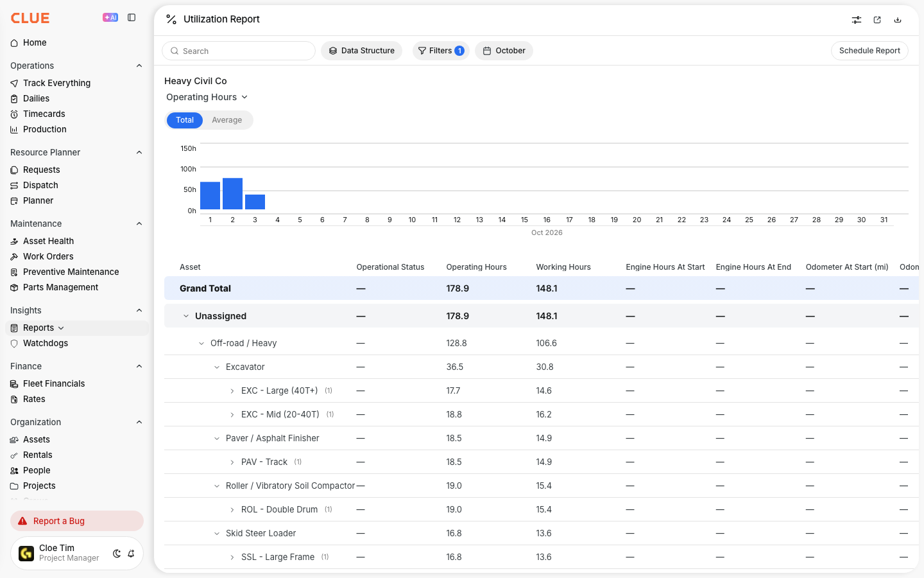Screen dimensions: 924x578
Task: Click the Schedule Report button
Action: 869,51
